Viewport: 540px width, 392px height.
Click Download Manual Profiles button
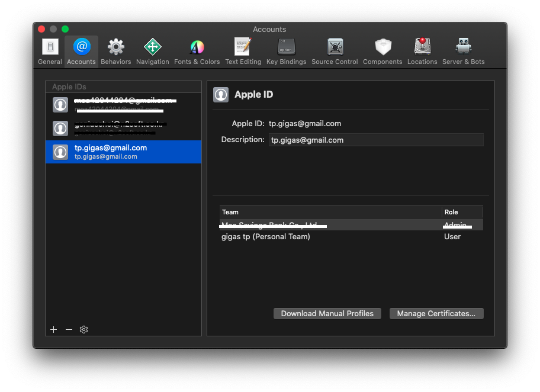(327, 313)
